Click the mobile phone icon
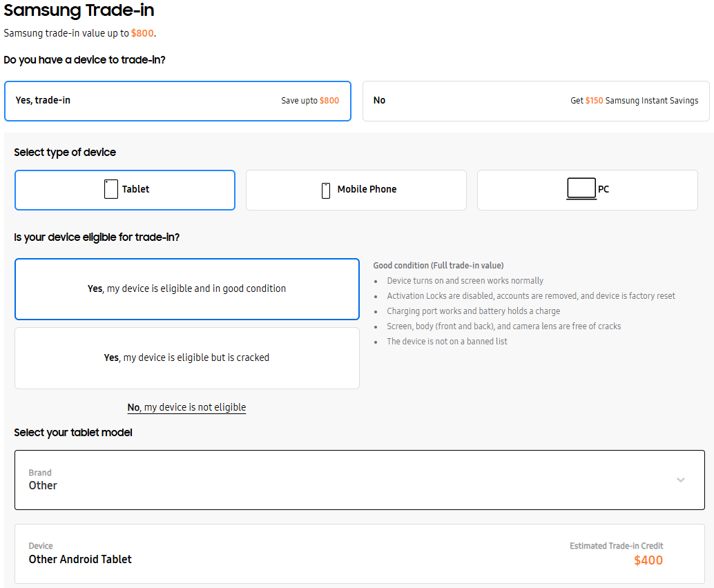The image size is (714, 588). 326,190
